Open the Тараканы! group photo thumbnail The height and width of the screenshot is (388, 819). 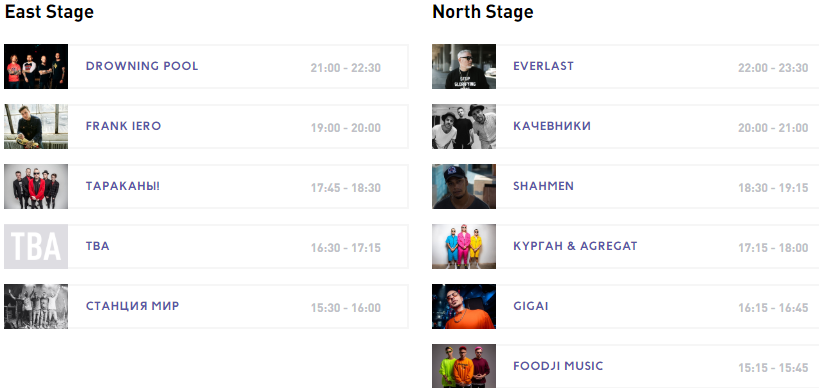pyautogui.click(x=36, y=186)
